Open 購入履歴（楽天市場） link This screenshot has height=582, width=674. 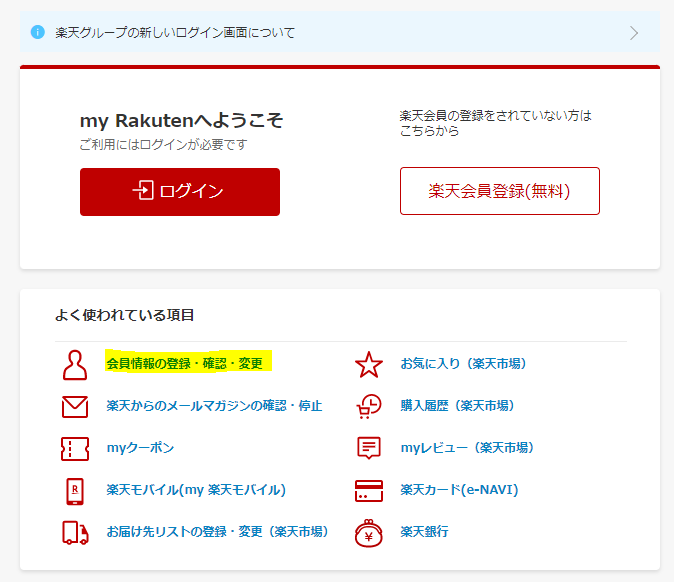click(457, 406)
